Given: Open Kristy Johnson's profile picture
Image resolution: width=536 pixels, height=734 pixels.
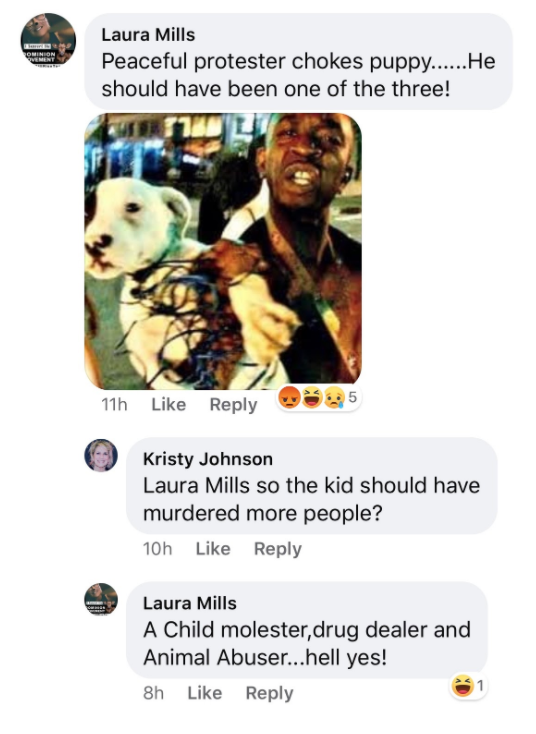Looking at the screenshot, I should click(x=101, y=455).
